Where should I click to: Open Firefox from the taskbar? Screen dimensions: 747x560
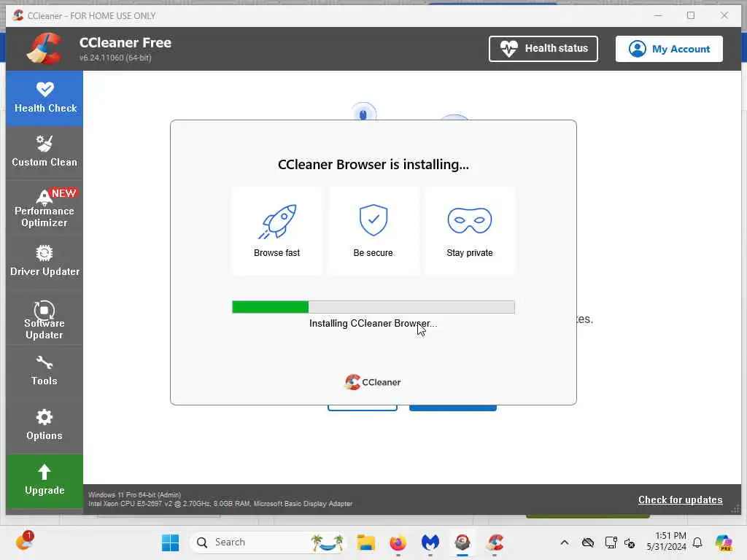pos(398,542)
